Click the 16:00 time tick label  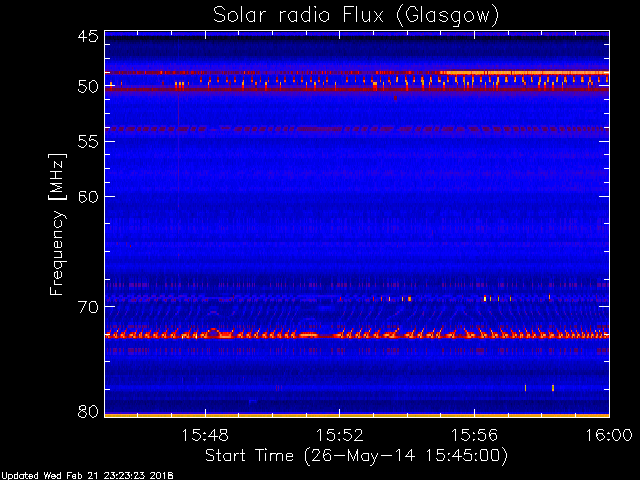tap(609, 435)
